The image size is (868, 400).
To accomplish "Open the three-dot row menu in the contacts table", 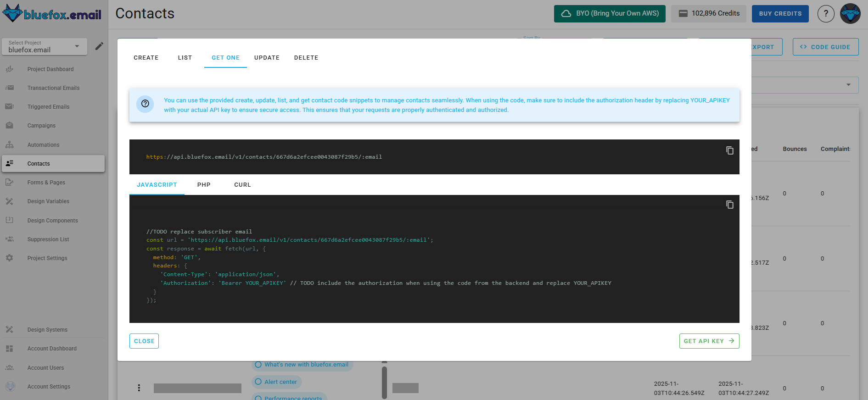I will coord(139,388).
